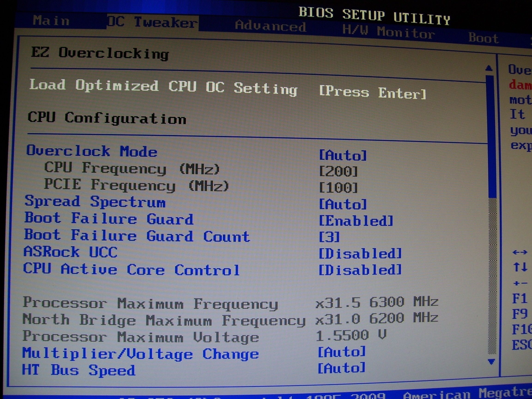Image resolution: width=532 pixels, height=399 pixels.
Task: Click the left-right arrows key hint icon
Action: (520, 252)
